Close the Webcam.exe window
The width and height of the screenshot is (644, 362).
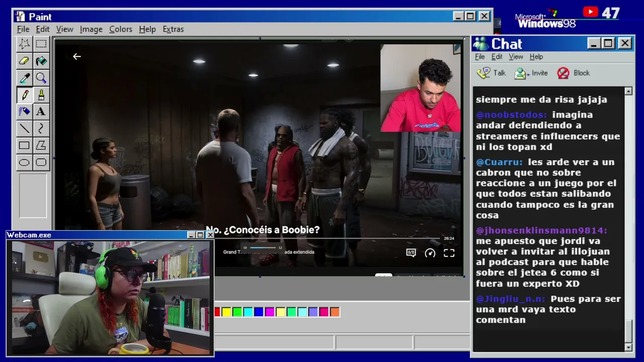(x=210, y=235)
